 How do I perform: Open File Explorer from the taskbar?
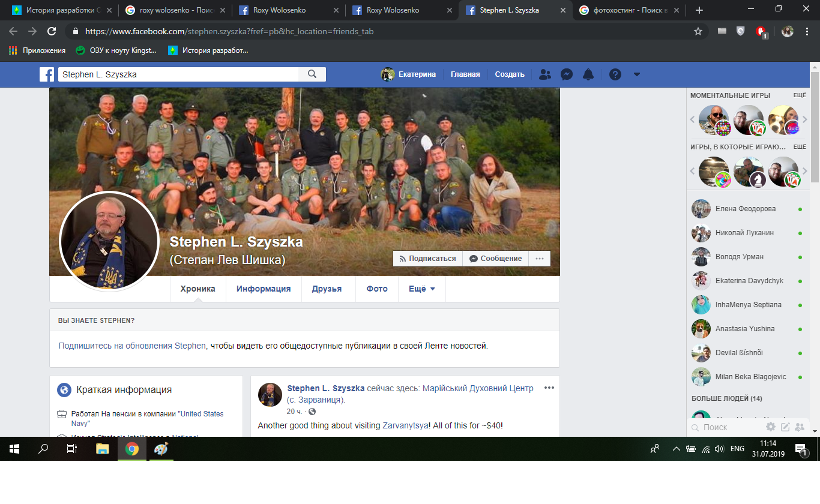click(102, 448)
